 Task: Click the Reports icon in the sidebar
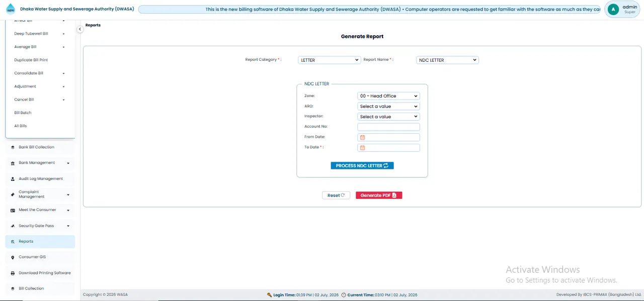pos(13,242)
